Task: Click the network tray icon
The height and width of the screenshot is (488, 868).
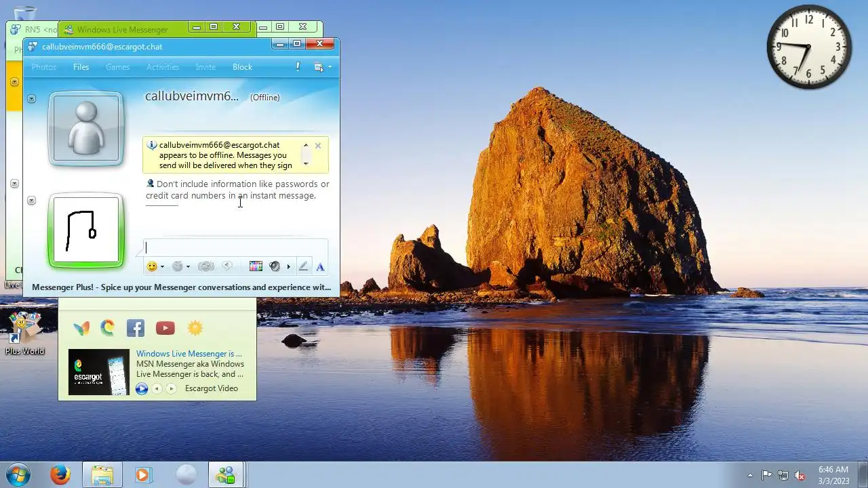Action: click(x=783, y=475)
